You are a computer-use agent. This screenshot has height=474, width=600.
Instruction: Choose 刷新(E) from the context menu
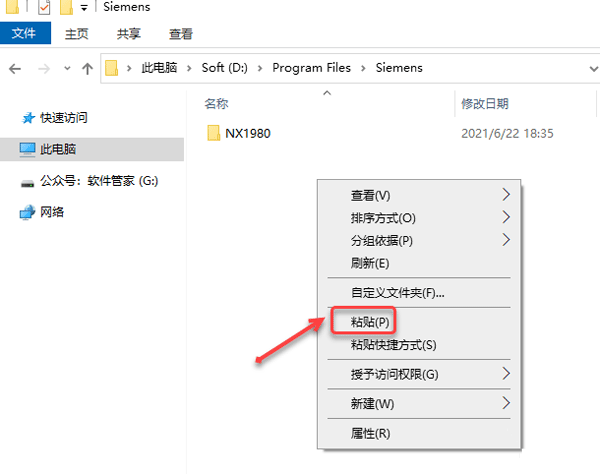(x=419, y=263)
